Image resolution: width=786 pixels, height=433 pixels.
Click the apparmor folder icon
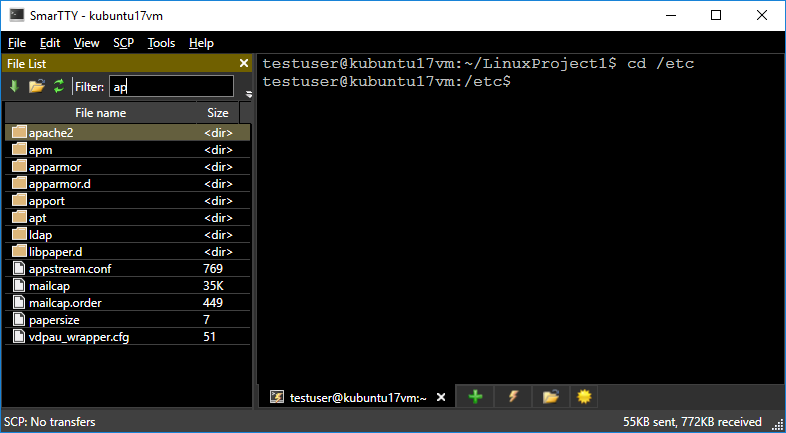click(x=19, y=166)
